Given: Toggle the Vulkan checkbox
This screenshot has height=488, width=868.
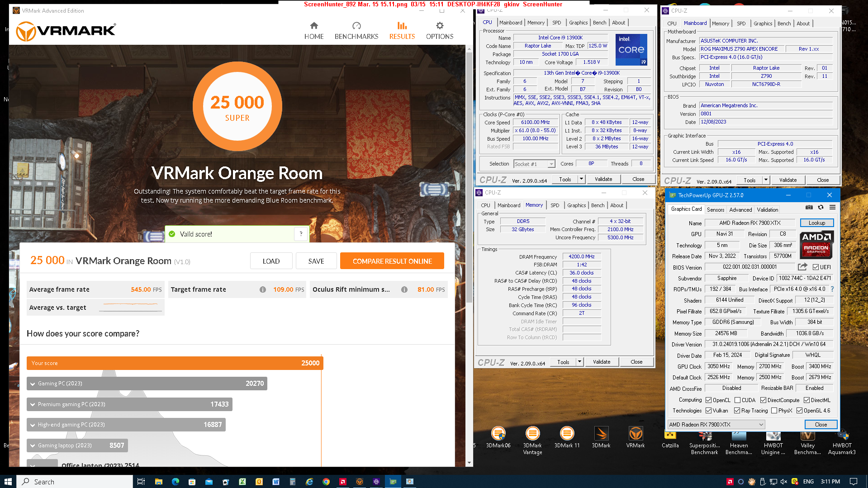Looking at the screenshot, I should coord(708,411).
